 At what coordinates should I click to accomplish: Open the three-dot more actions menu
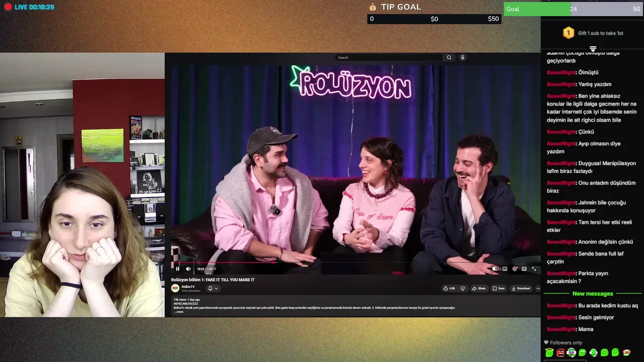pyautogui.click(x=538, y=288)
